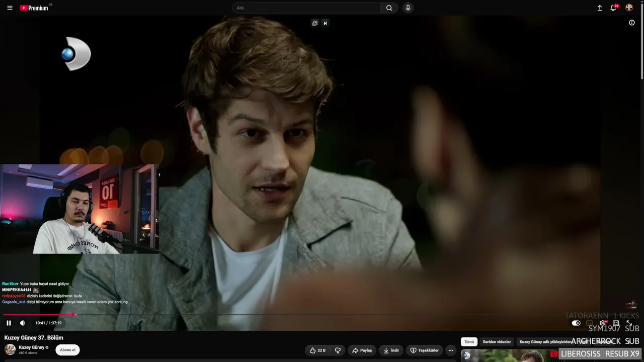
Task: Click the info card icon on video
Action: point(632,23)
